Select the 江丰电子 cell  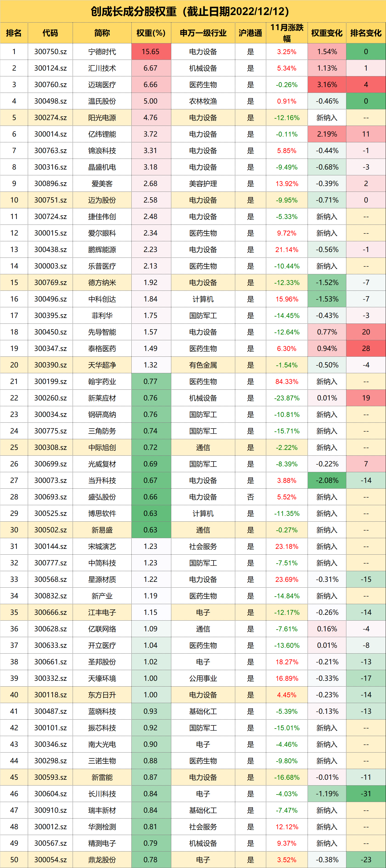click(x=102, y=612)
